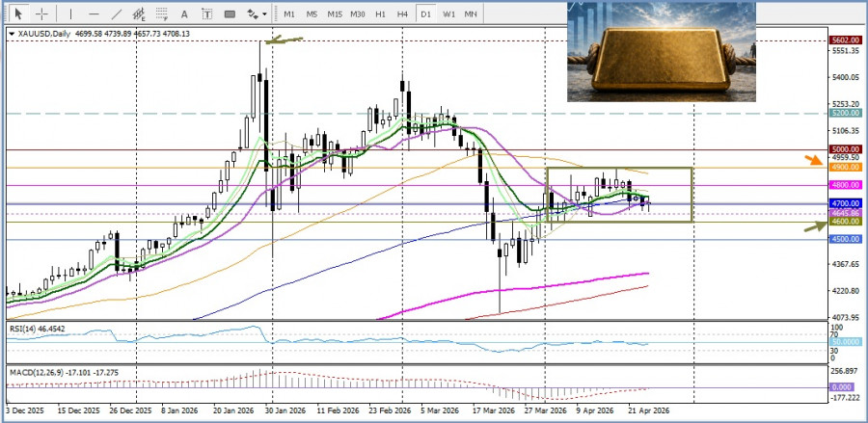868x423 pixels.
Task: Activate the crosshair tool
Action: 42,14
